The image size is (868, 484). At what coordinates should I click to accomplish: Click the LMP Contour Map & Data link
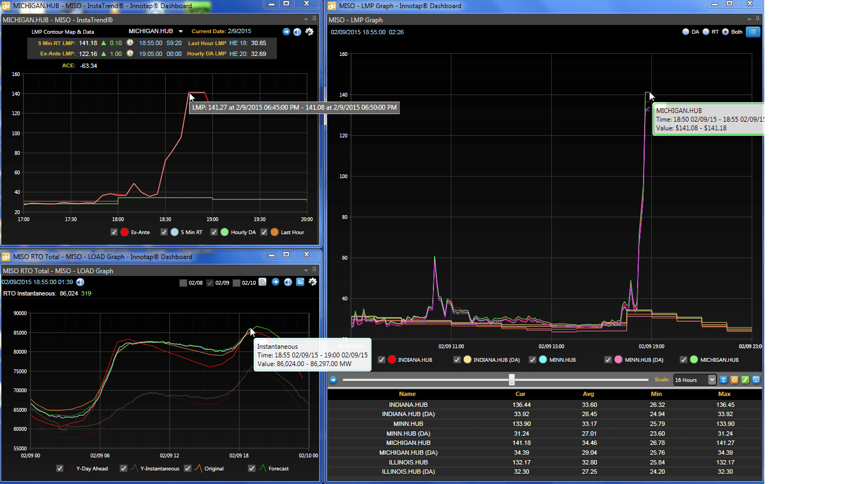63,32
